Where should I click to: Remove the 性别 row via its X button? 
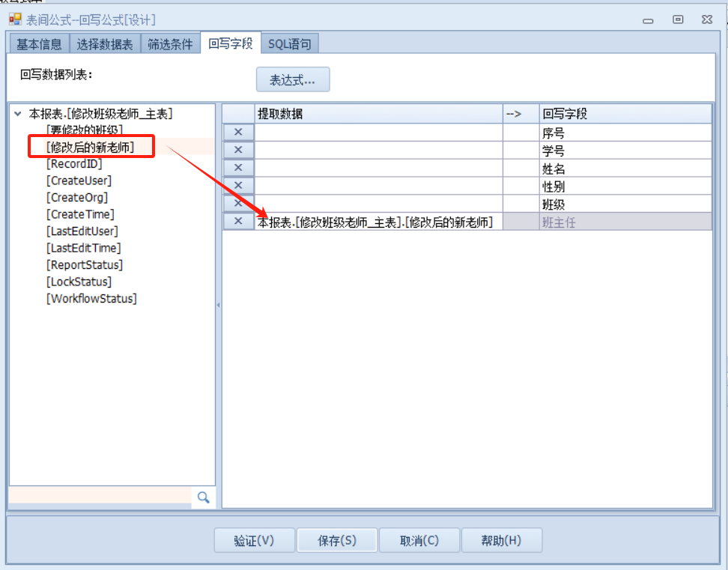(238, 186)
